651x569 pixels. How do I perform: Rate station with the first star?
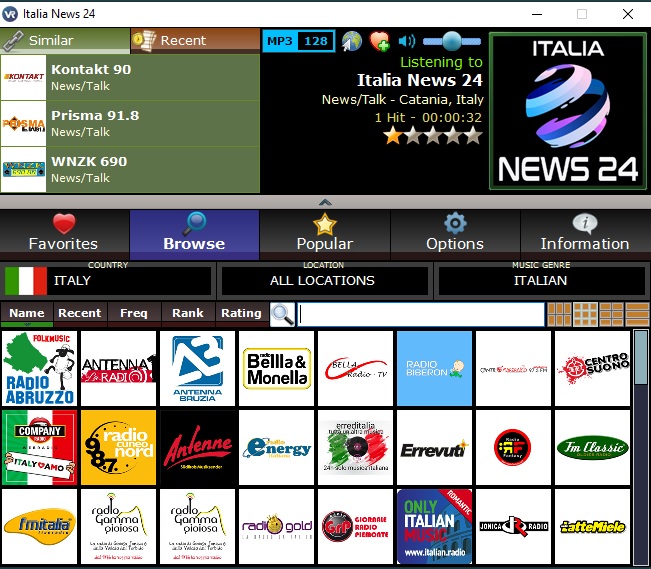(392, 135)
